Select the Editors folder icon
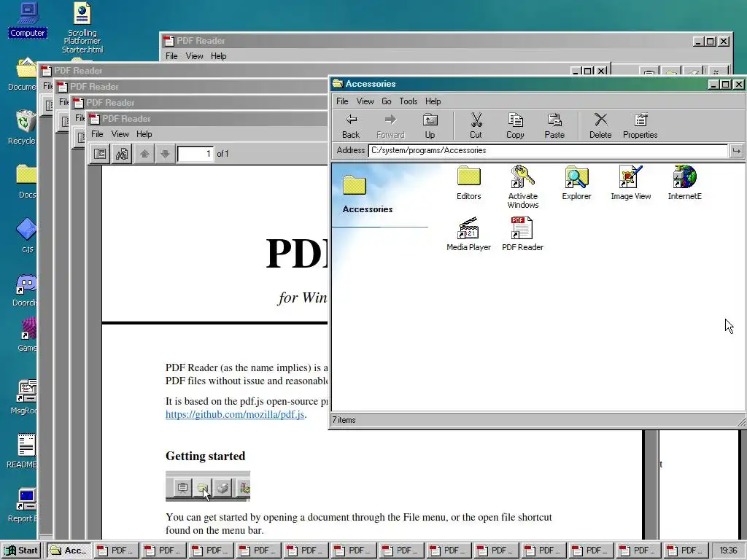 click(469, 183)
